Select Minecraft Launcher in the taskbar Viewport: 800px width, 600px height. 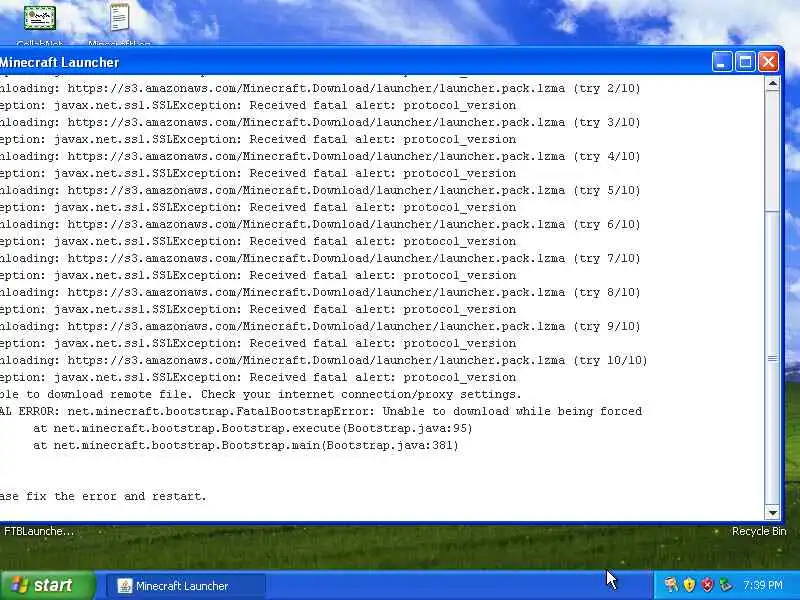pos(186,586)
